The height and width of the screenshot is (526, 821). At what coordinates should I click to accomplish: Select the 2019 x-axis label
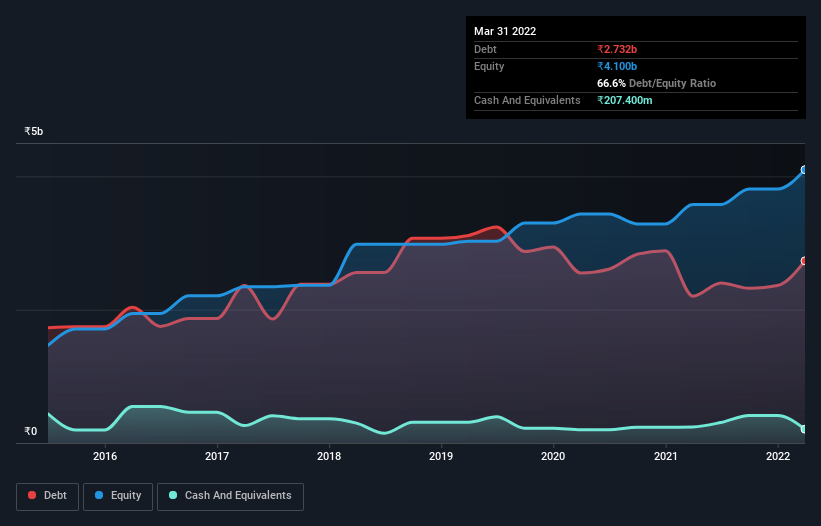(441, 456)
